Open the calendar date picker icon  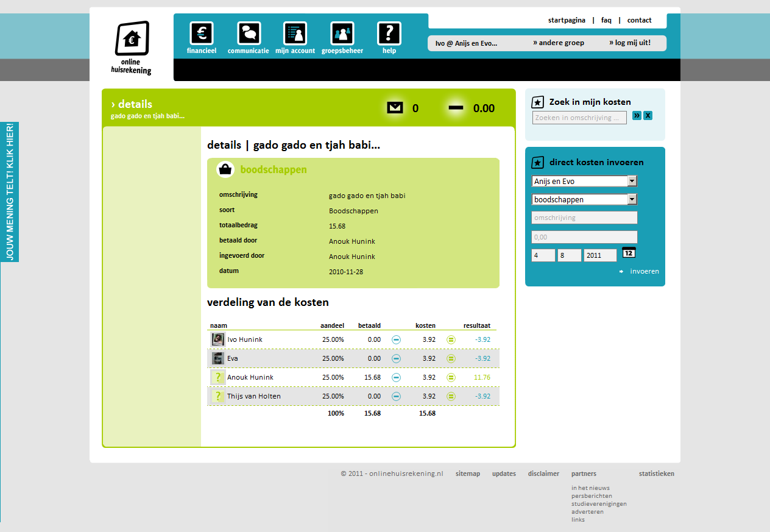tap(629, 253)
